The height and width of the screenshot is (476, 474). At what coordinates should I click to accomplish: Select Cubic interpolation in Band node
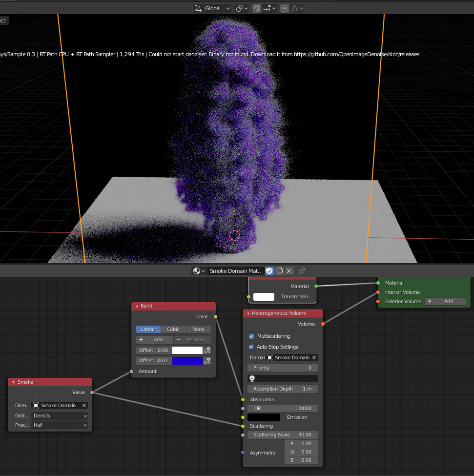tap(173, 329)
